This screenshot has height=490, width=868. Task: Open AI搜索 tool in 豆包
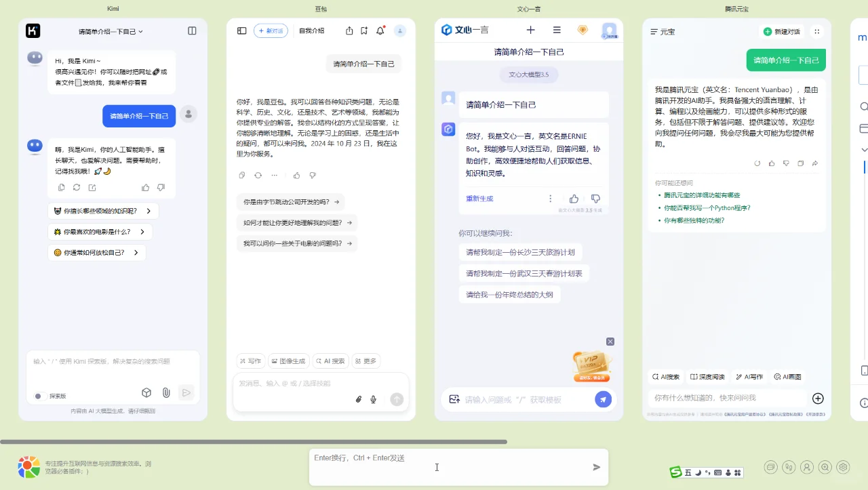pyautogui.click(x=330, y=361)
